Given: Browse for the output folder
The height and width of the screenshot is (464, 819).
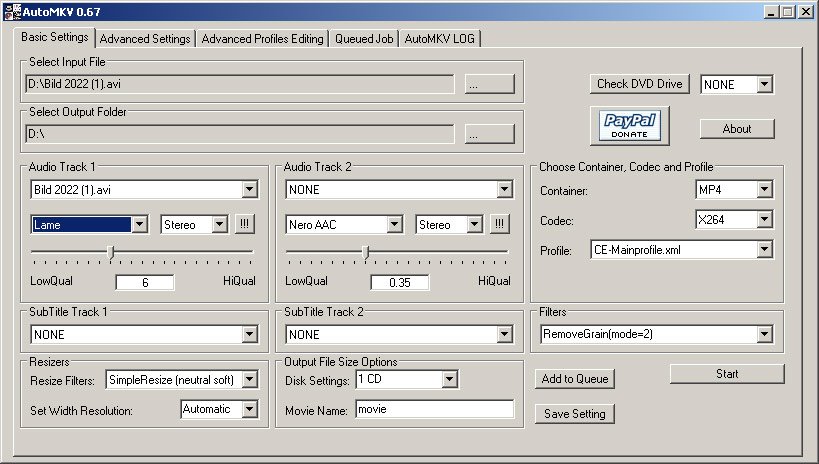Looking at the screenshot, I should point(489,134).
